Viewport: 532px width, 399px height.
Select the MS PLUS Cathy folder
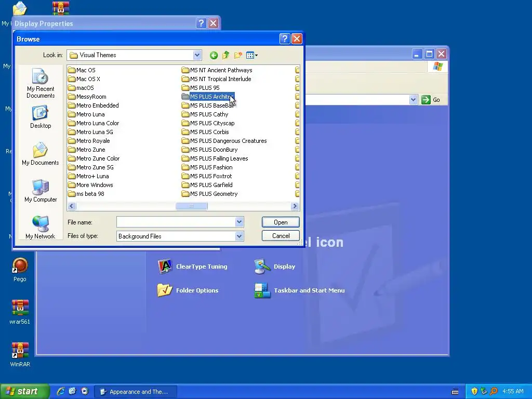[x=205, y=114]
